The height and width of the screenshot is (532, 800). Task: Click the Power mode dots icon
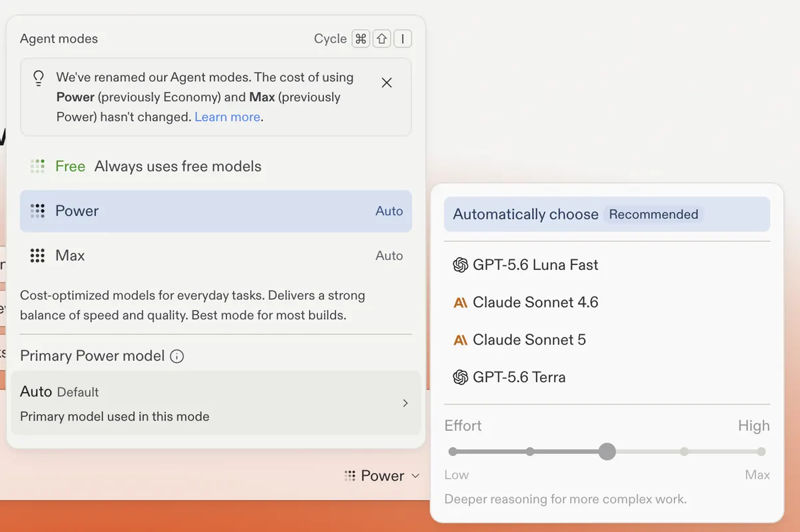pos(37,211)
